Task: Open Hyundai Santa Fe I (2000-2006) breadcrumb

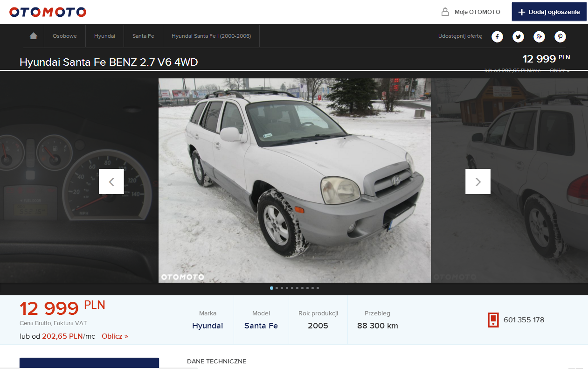Action: point(211,36)
